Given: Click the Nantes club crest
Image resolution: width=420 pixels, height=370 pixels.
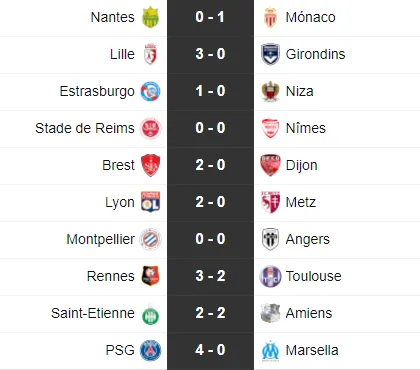Looking at the screenshot, I should (x=150, y=17).
